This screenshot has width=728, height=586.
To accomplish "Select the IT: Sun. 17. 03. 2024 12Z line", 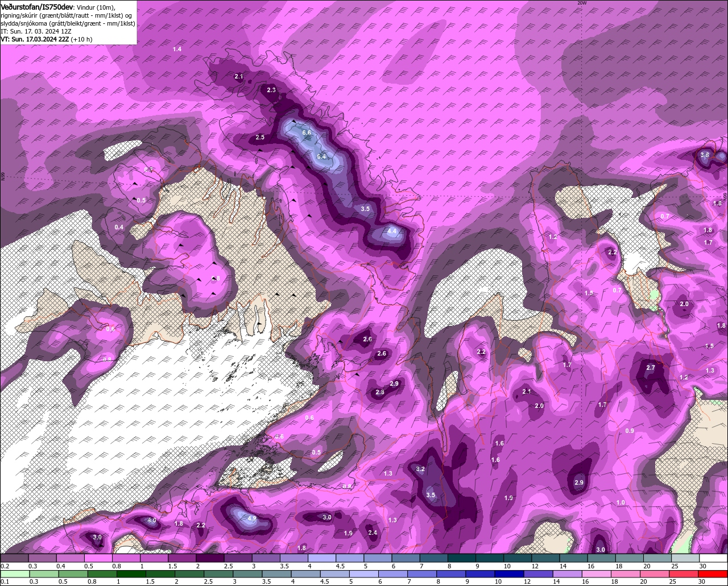I will (36, 31).
